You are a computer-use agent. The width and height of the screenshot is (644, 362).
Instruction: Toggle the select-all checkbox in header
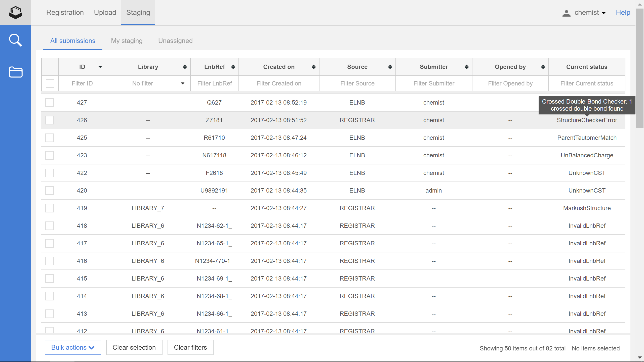(x=50, y=83)
